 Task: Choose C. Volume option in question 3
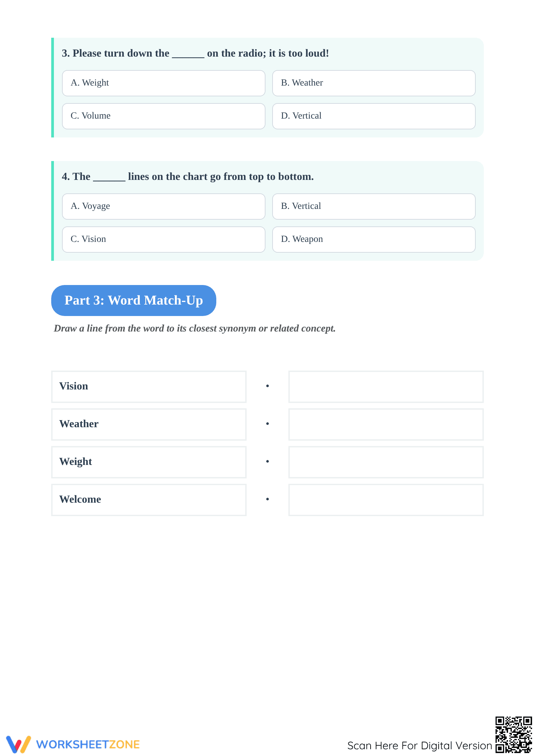(163, 116)
